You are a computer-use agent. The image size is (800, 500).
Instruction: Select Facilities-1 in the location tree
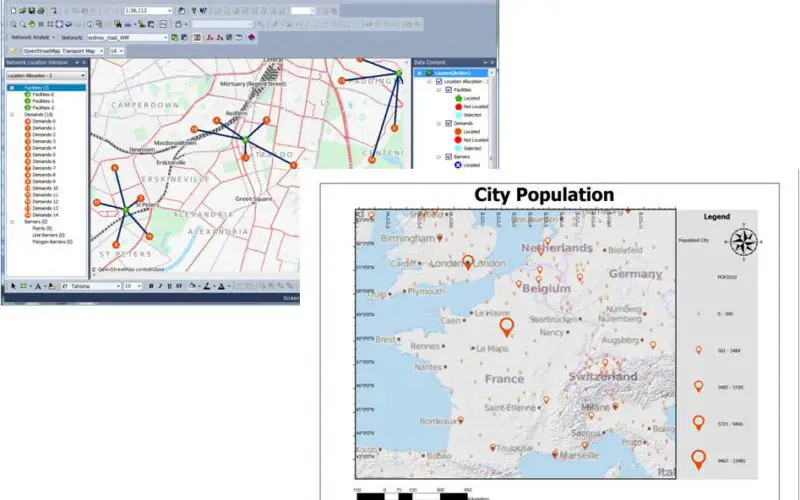43,101
